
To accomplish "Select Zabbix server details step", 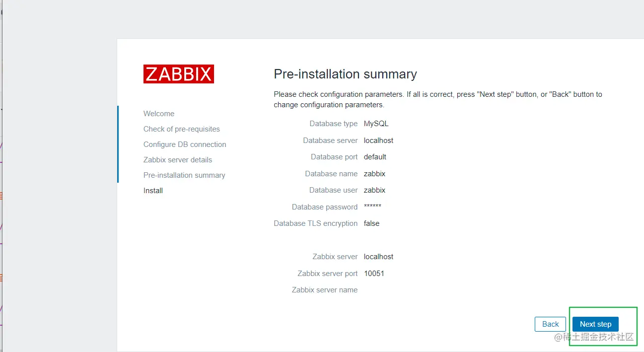I will 178,160.
